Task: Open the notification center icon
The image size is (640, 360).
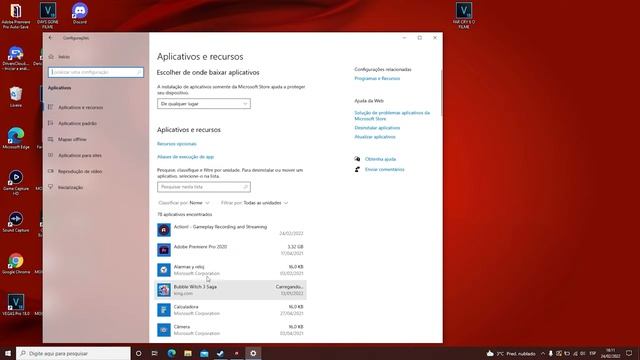Action: [629, 353]
